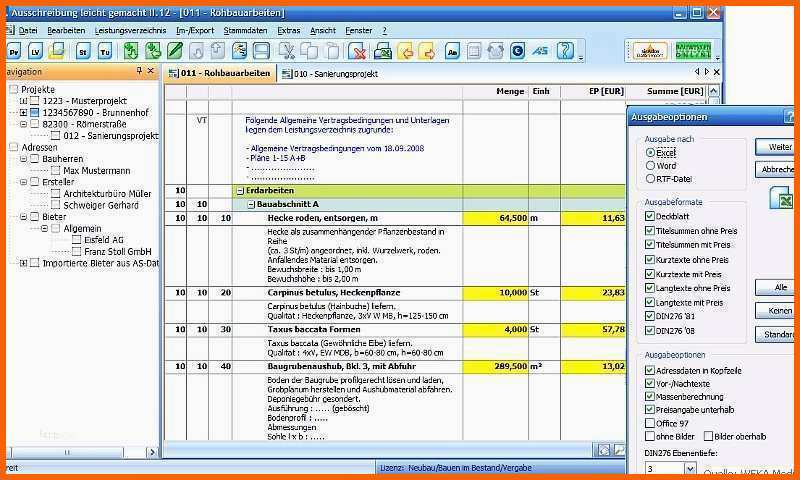Collapse the Bauabschnitt A group row
Viewport: 800px width, 480px height.
point(251,205)
